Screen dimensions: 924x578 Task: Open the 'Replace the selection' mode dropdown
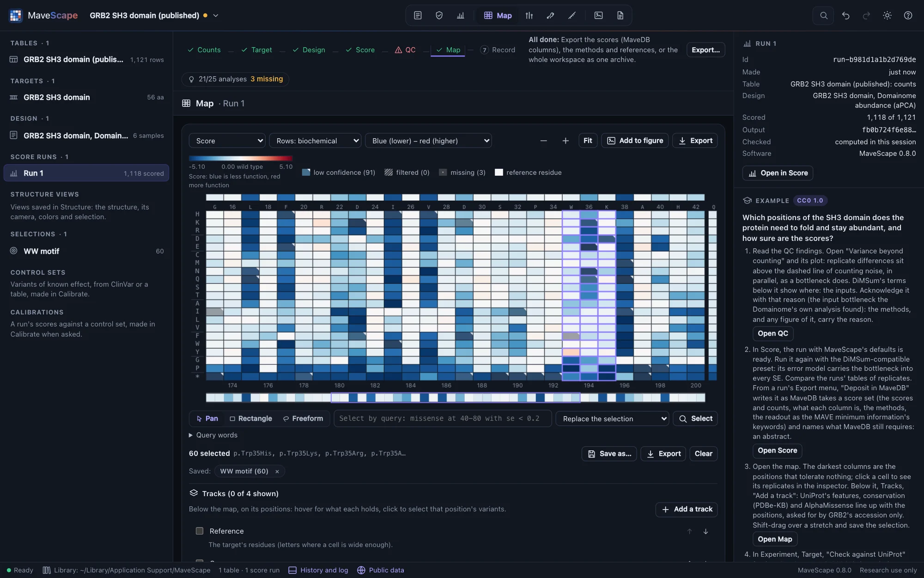pyautogui.click(x=613, y=419)
